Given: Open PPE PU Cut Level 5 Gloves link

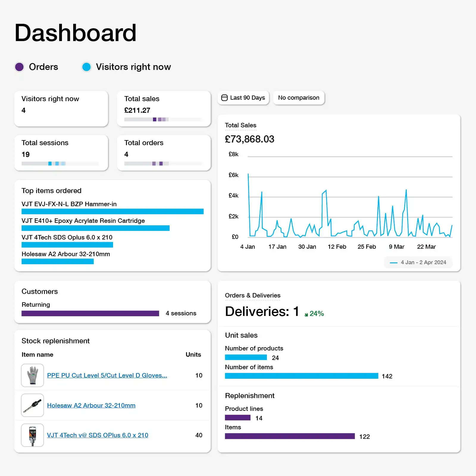Looking at the screenshot, I should (107, 375).
